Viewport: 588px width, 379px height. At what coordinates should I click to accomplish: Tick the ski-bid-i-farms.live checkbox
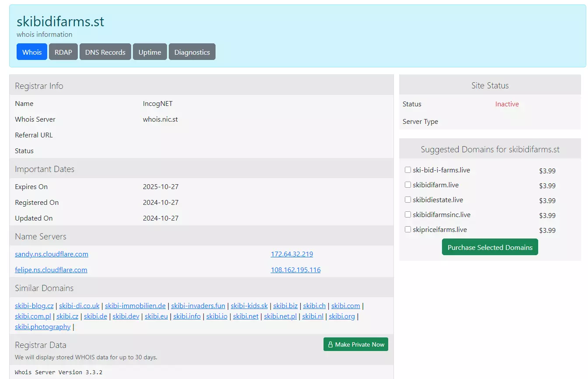(x=408, y=170)
